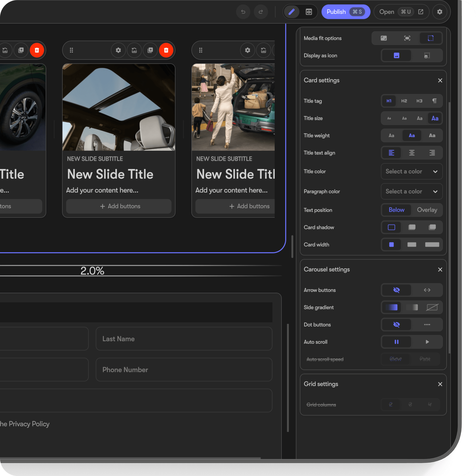The height and width of the screenshot is (476, 476).
Task: Click Add buttons on sunroof slide
Action: pyautogui.click(x=119, y=206)
